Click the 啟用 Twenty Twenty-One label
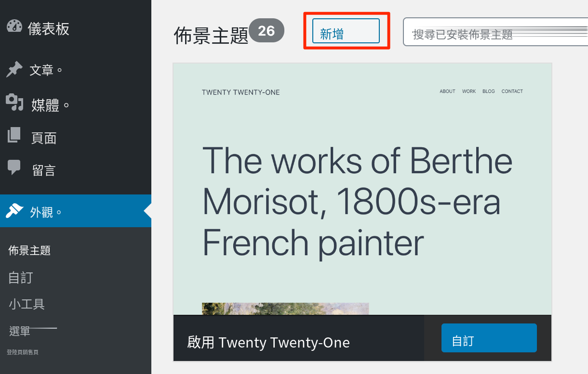 tap(268, 343)
